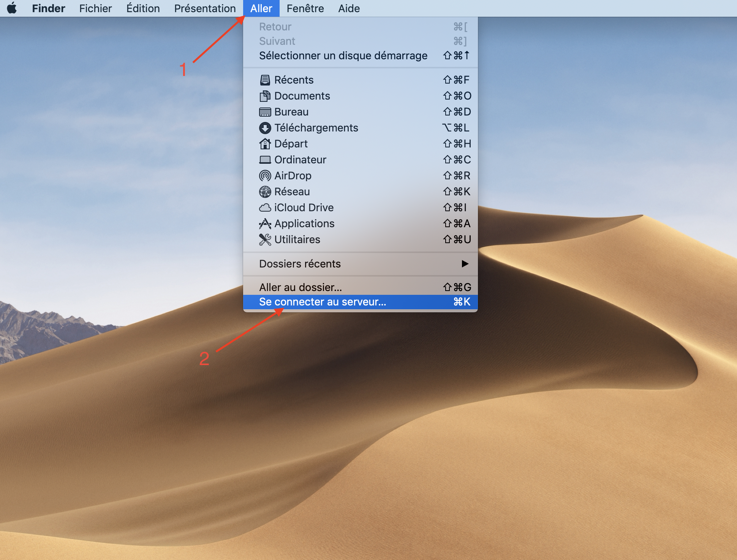Viewport: 737px width, 560px height.
Task: Select the Bureau menu entry
Action: click(x=360, y=112)
